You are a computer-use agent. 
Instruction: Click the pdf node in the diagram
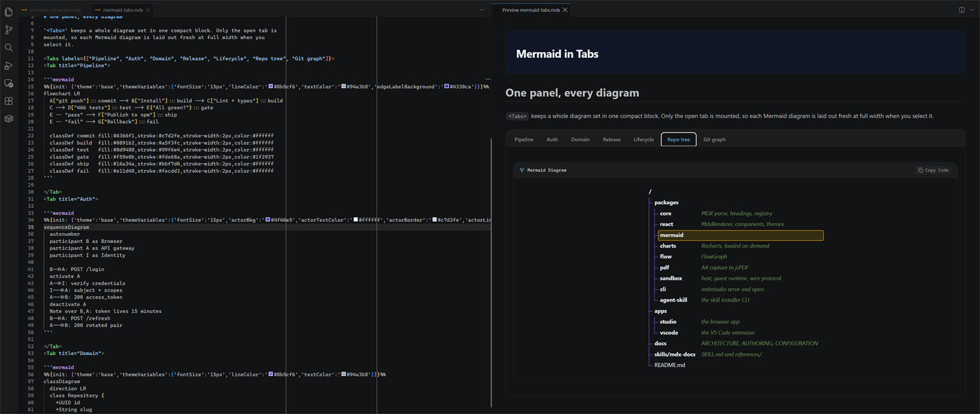[x=664, y=268]
